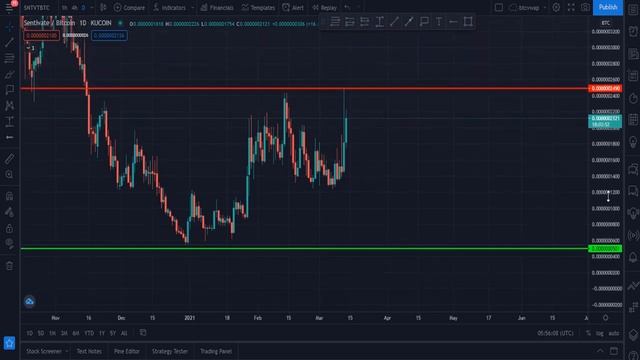Open chart settings gear icon
The height and width of the screenshot is (360, 640).
pos(556,7)
